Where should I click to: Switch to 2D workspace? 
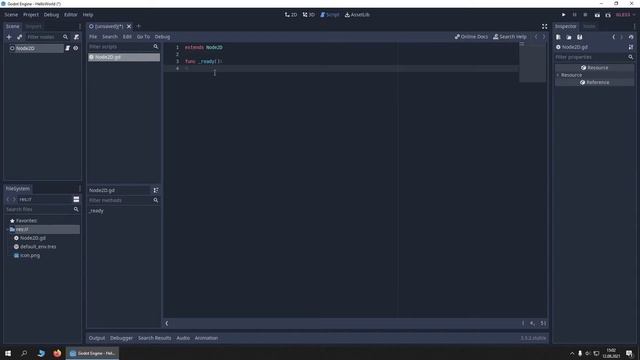pos(291,15)
